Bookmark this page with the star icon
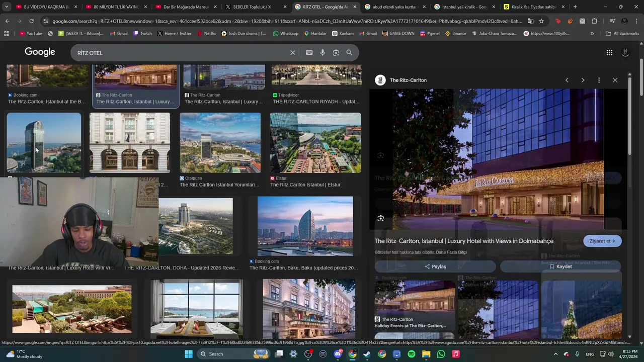 [x=541, y=21]
